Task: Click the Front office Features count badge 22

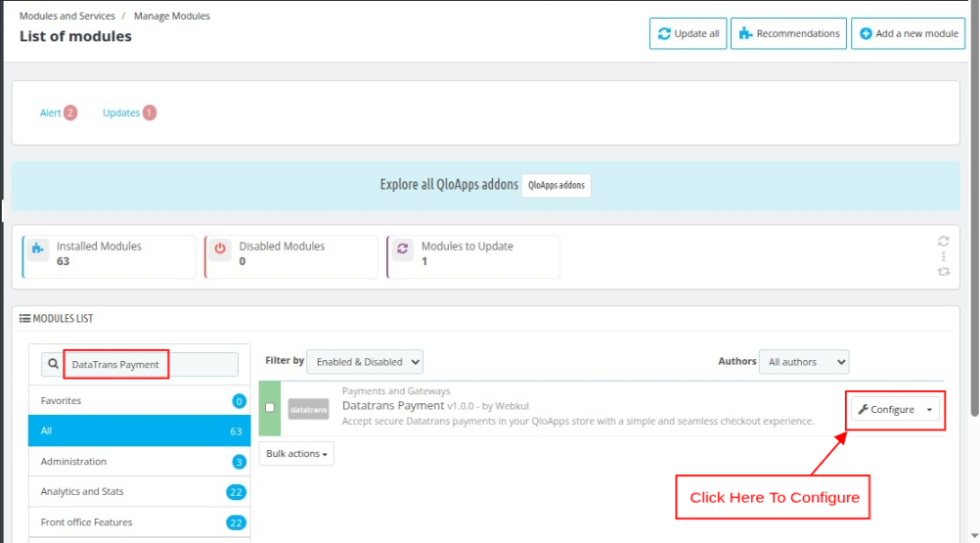Action: (x=236, y=522)
